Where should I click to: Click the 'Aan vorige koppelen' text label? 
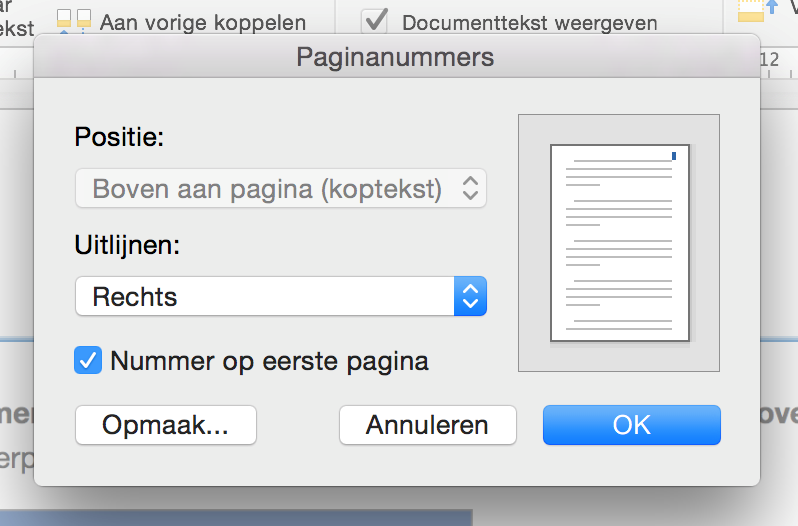point(203,23)
